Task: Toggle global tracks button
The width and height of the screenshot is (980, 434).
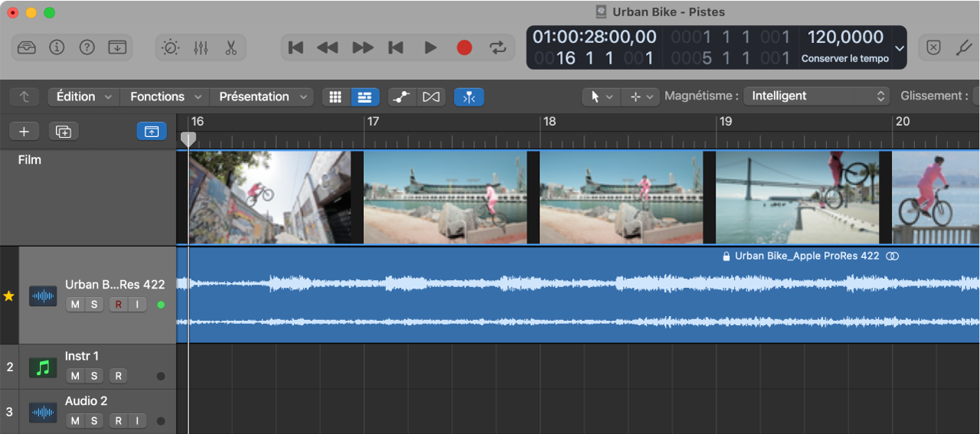Action: (152, 132)
